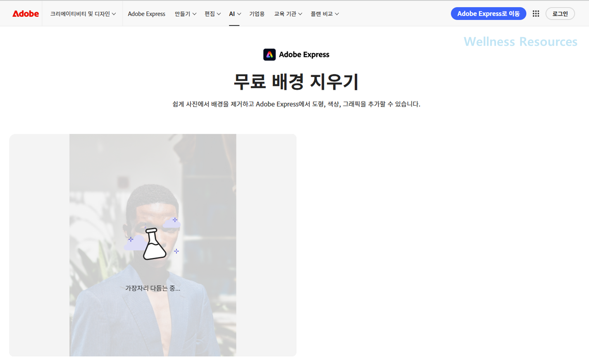
Task: Expand 크리에이티비티 및 디자인 dropdown
Action: click(83, 14)
